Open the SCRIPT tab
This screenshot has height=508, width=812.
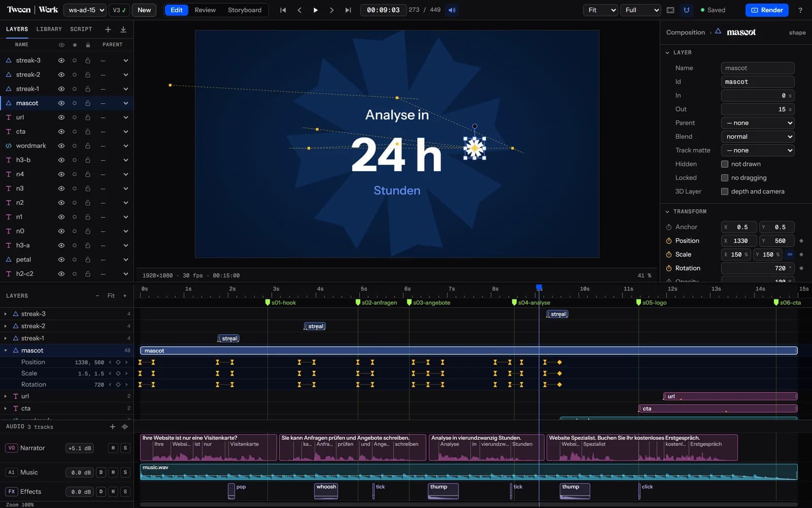pos(81,29)
